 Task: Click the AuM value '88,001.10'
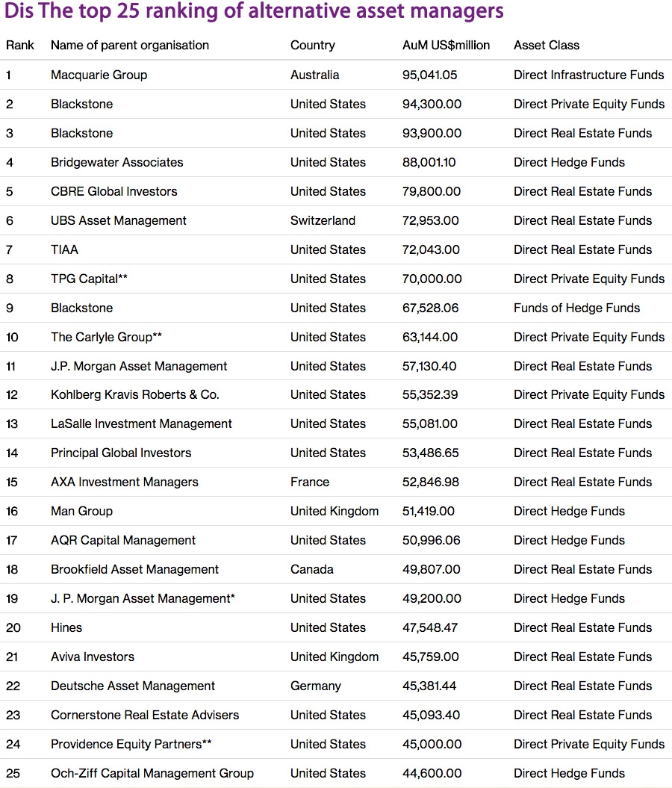coord(429,162)
